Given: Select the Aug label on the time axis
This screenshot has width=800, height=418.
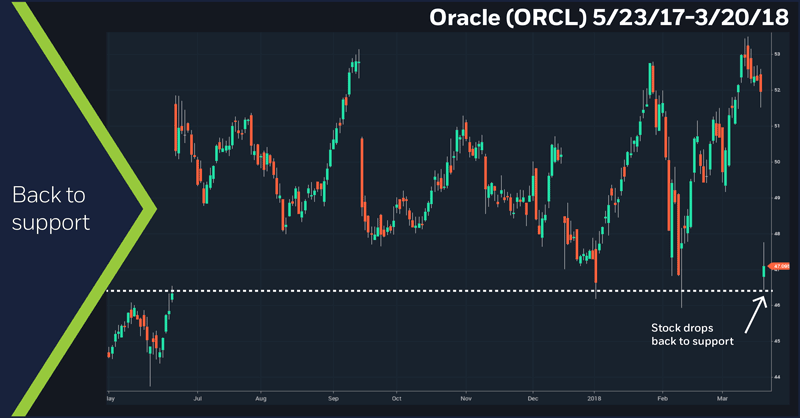Looking at the screenshot, I should click(263, 396).
